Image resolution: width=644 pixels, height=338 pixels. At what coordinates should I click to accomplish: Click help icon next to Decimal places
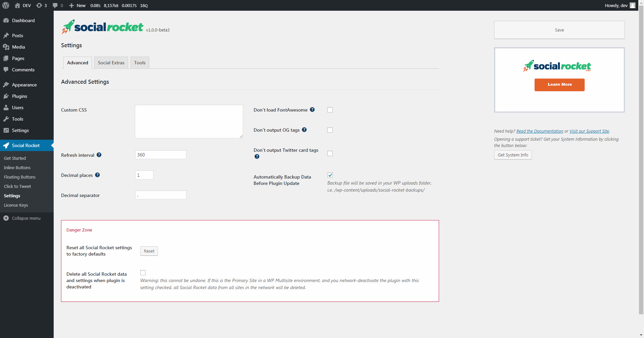point(97,175)
